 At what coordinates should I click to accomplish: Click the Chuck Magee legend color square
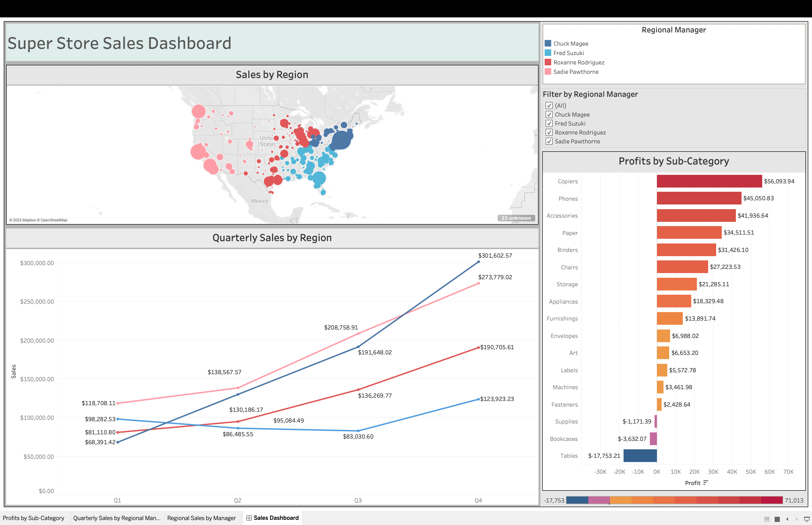548,43
